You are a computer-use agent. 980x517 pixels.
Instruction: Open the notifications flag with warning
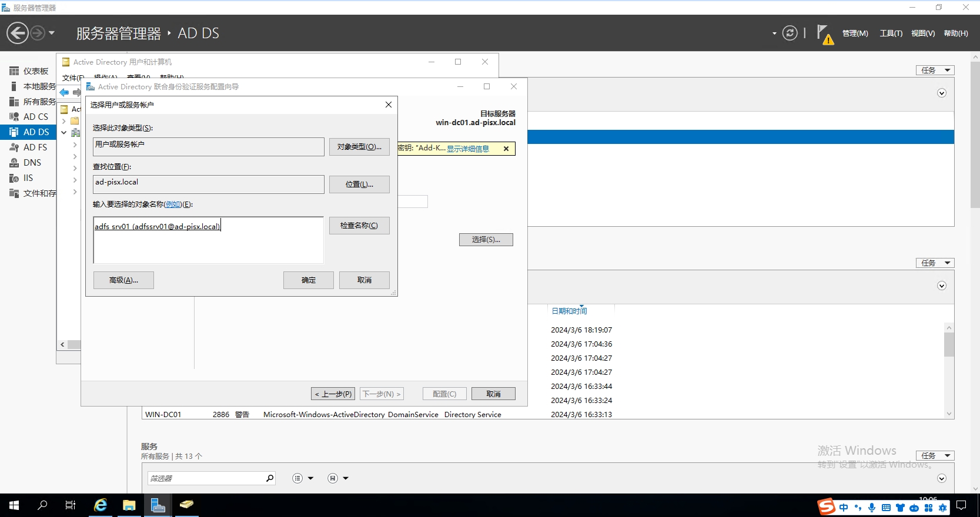point(825,34)
